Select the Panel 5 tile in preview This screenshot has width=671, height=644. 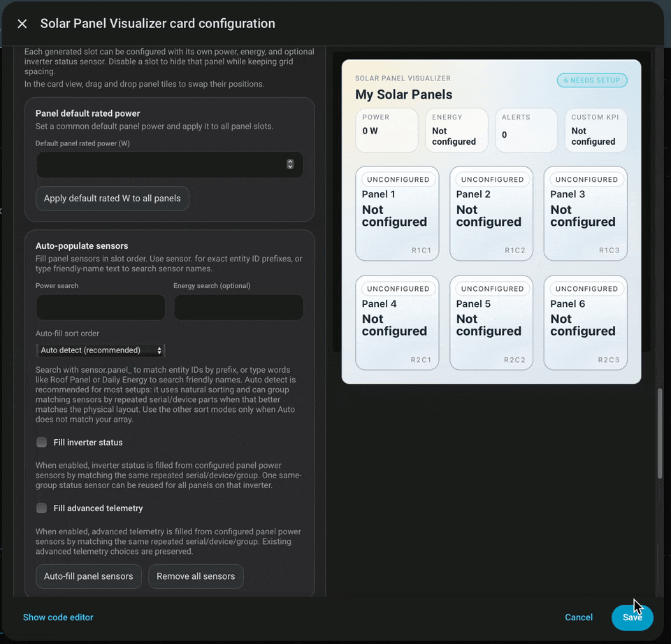(491, 323)
